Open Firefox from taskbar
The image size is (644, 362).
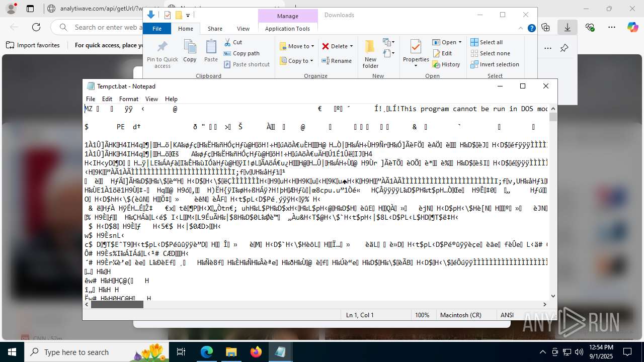tap(256, 352)
